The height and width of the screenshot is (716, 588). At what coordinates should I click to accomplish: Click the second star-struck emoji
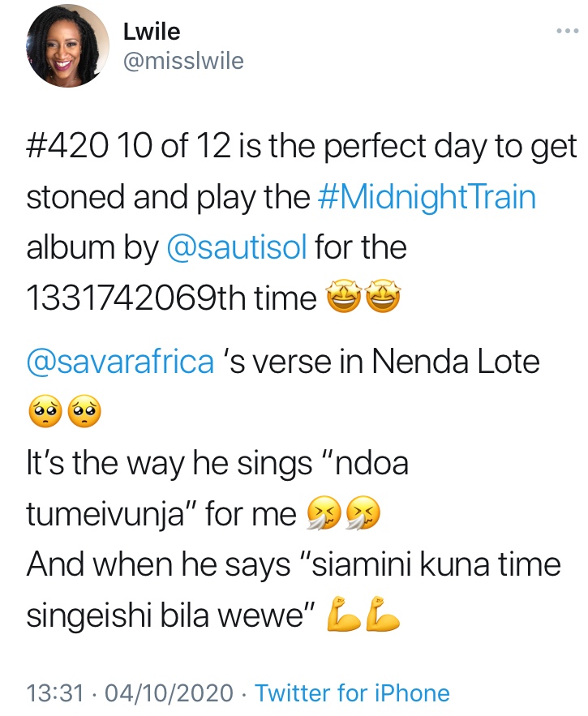[382, 300]
